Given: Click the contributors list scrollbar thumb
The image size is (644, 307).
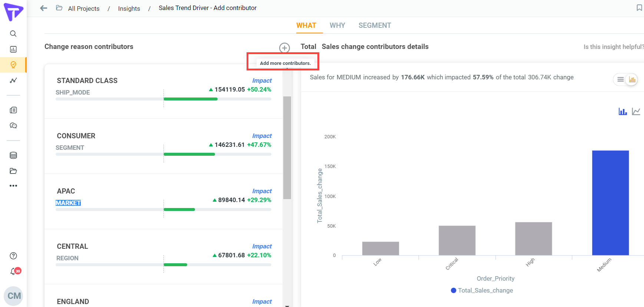Looking at the screenshot, I should pyautogui.click(x=287, y=148).
